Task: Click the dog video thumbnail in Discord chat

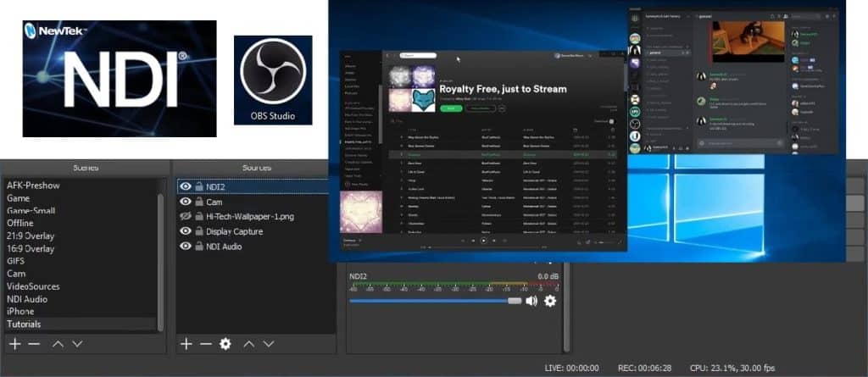Action: tap(748, 41)
